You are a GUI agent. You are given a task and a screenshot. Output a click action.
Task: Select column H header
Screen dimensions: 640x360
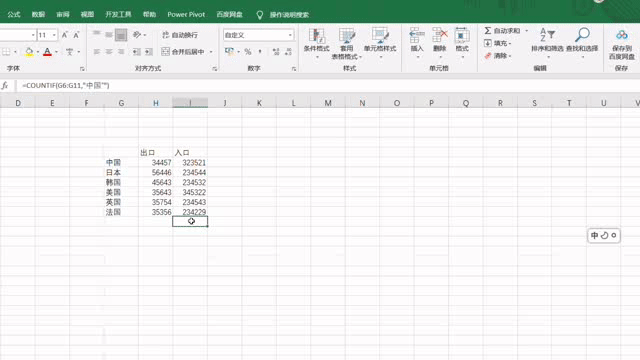(x=156, y=103)
